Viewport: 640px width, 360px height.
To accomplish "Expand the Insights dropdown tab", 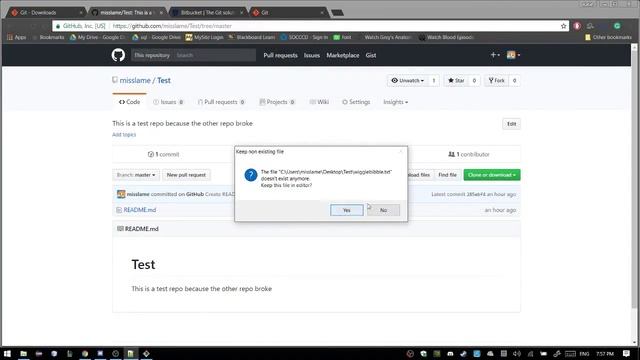I will coord(395,102).
